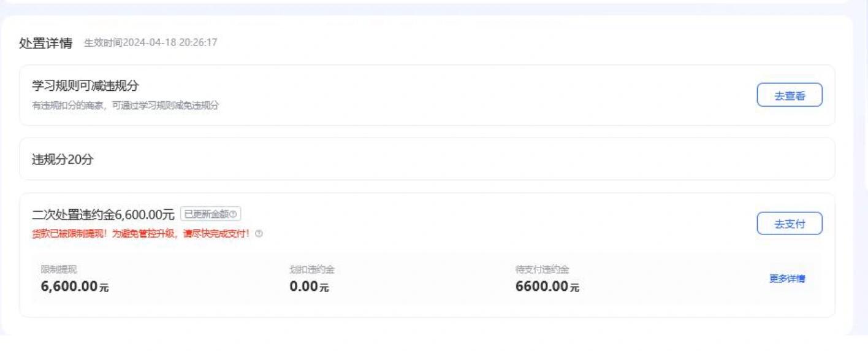Click the question icon after red warning text
The width and height of the screenshot is (868, 351).
259,234
